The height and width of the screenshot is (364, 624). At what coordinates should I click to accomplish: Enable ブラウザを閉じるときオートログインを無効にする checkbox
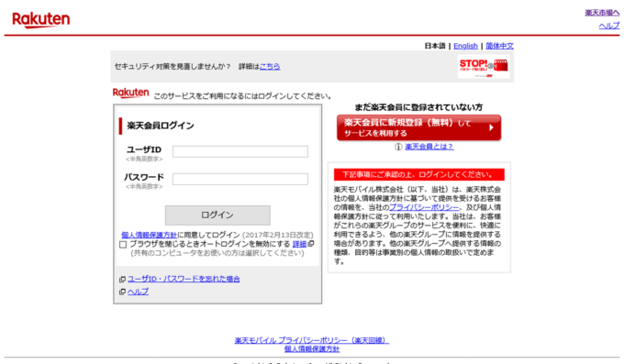click(123, 244)
